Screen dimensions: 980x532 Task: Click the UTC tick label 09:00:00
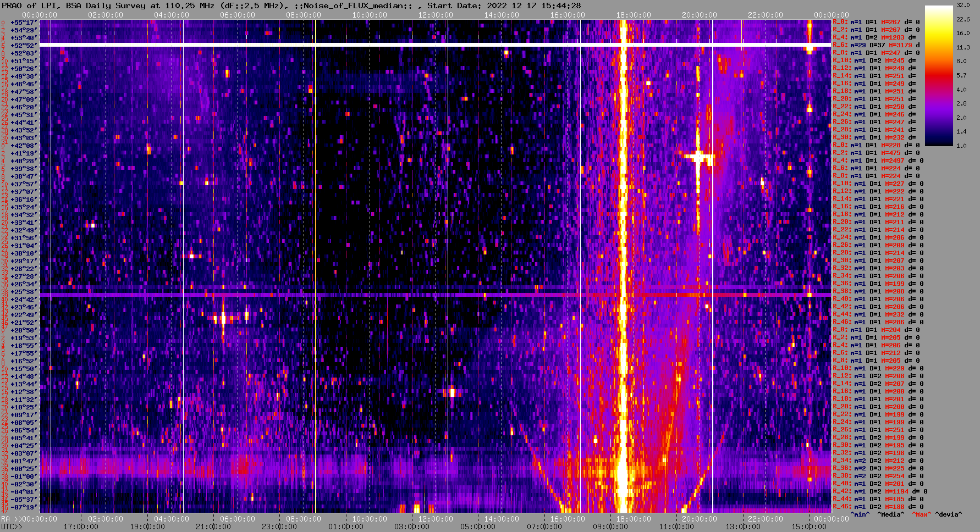610,527
